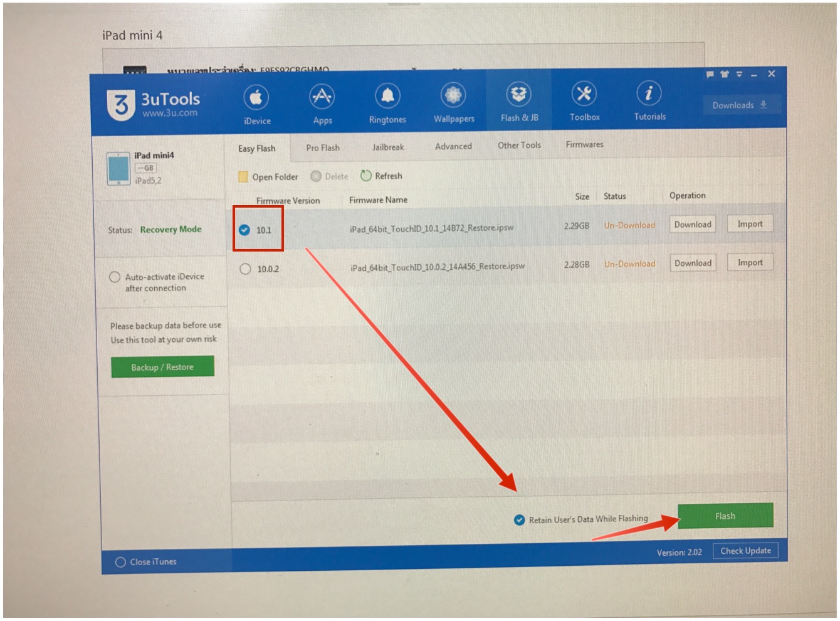Click the iPad mini4 device thumbnail
Screen dimensions: 840x621
(x=118, y=168)
